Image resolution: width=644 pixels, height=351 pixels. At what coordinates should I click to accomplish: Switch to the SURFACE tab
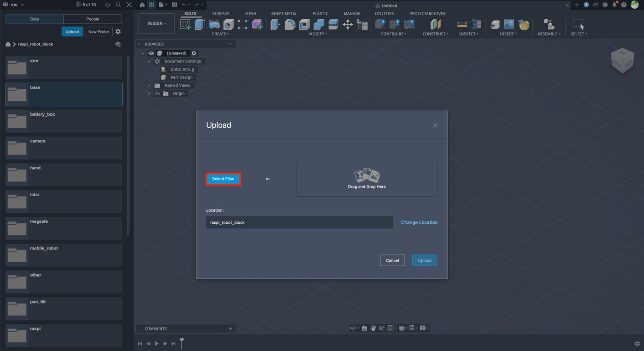tap(221, 14)
